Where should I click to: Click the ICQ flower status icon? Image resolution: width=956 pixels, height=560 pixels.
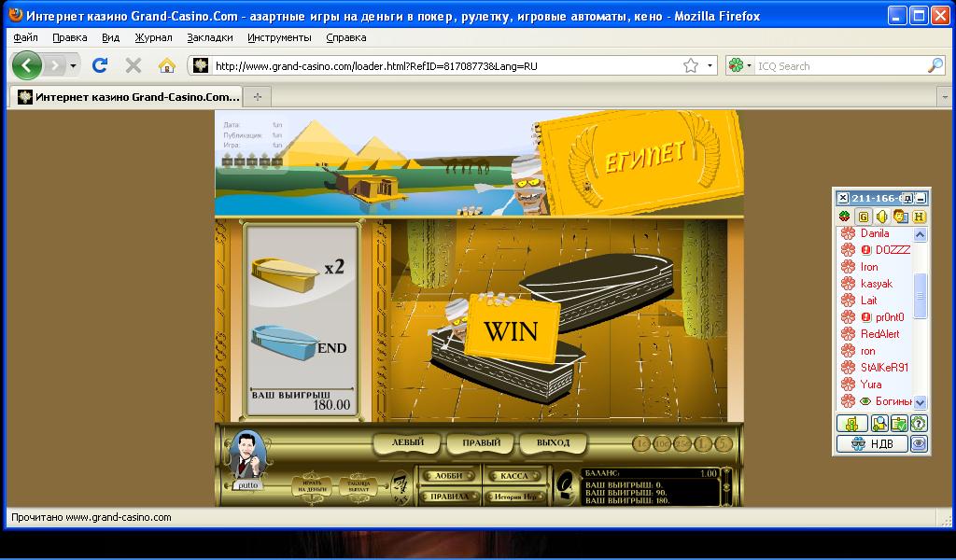click(844, 217)
